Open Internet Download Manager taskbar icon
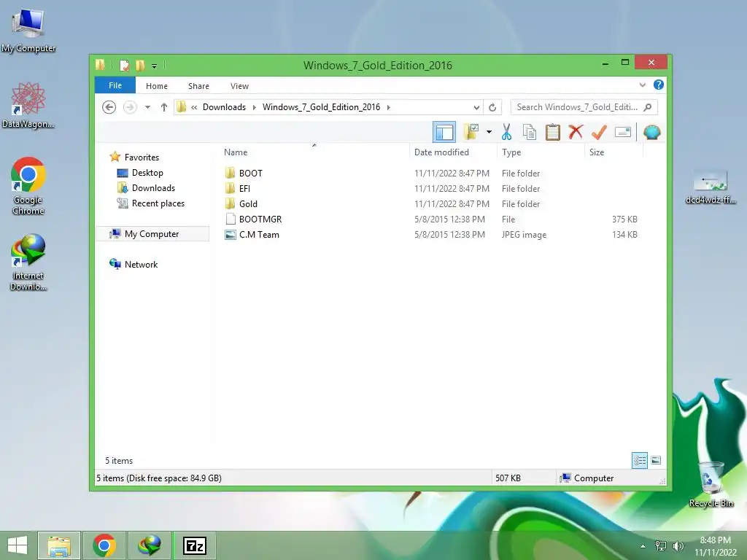The width and height of the screenshot is (747, 560). point(149,545)
